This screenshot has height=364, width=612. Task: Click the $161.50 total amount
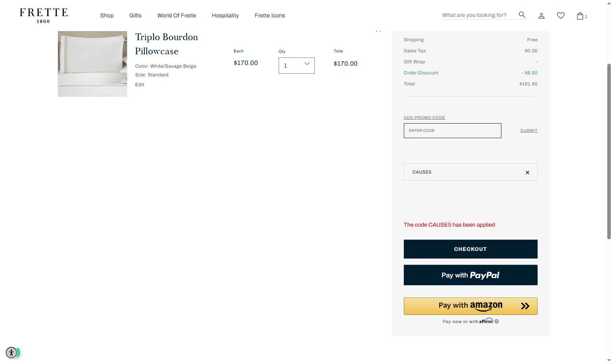(x=528, y=84)
